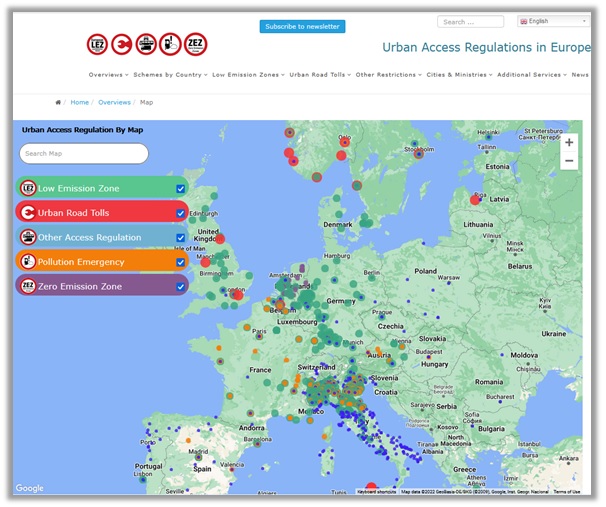The image size is (606, 507).
Task: Uncheck the Urban Road Tolls checkbox
Action: 180,213
